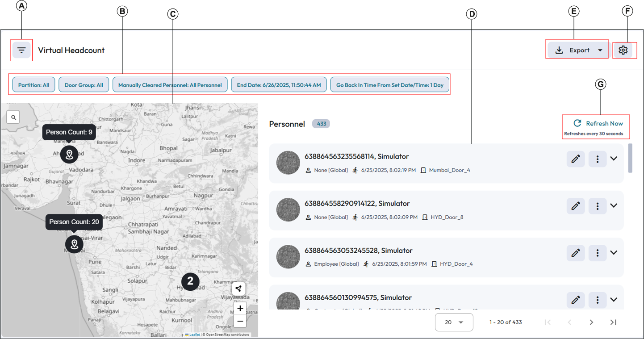Edit the first personnel entry with pencil icon
644x339 pixels.
(576, 159)
